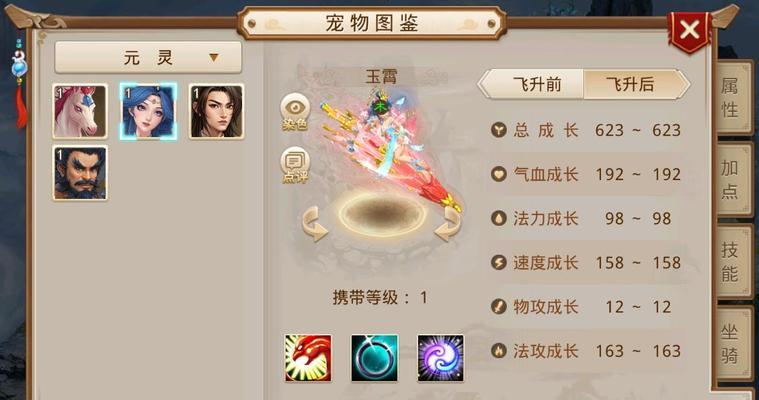Choose the blue-haired woman pet portrait
Screen dimensions: 759x400
coord(149,111)
